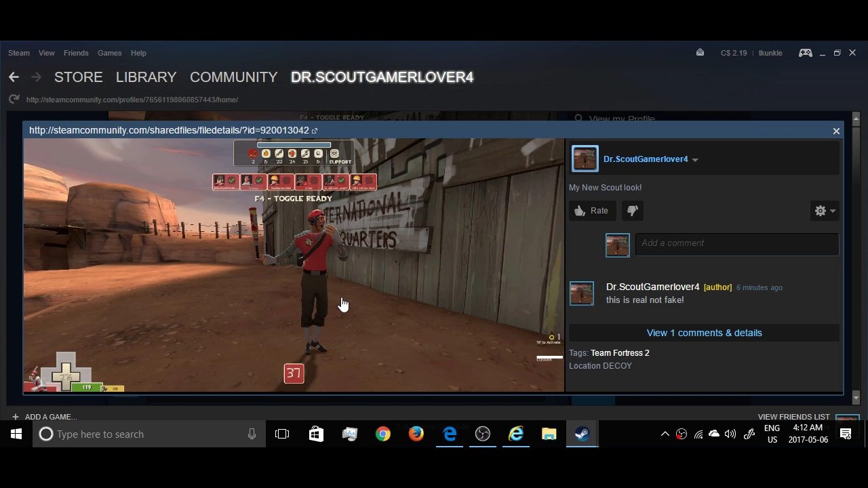Click the sharedfiles filedetails URL link
This screenshot has width=868, height=488.
[x=169, y=130]
